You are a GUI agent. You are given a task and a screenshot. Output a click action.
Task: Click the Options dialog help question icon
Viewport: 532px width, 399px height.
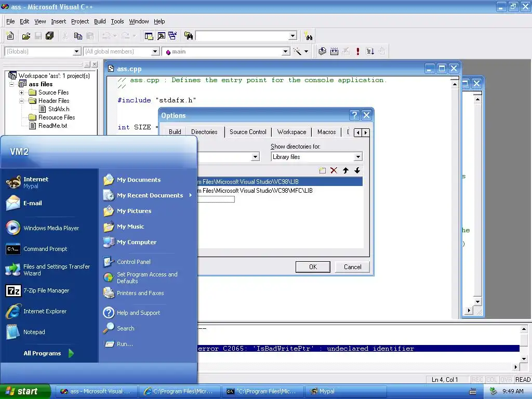[x=354, y=115]
